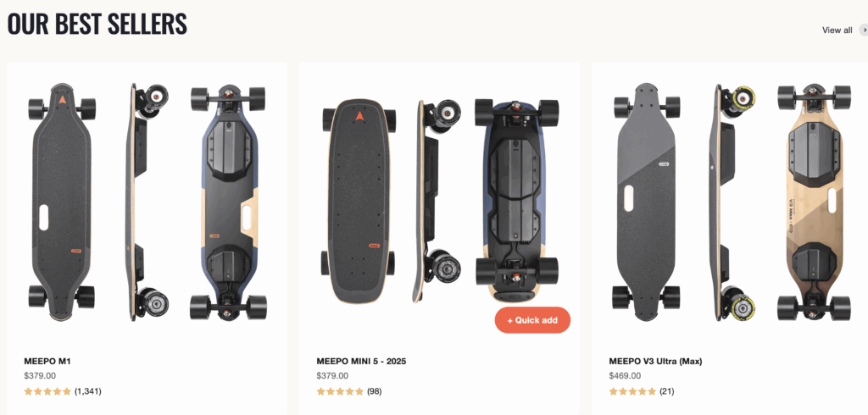868x415 pixels.
Task: Select the MEEPO V3 Ultra bamboo underside image
Action: (814, 202)
